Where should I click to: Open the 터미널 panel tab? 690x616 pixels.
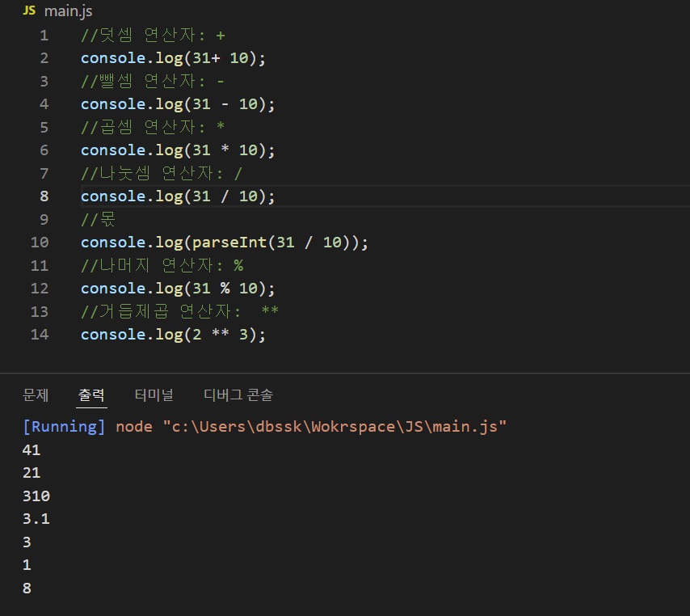pos(154,394)
